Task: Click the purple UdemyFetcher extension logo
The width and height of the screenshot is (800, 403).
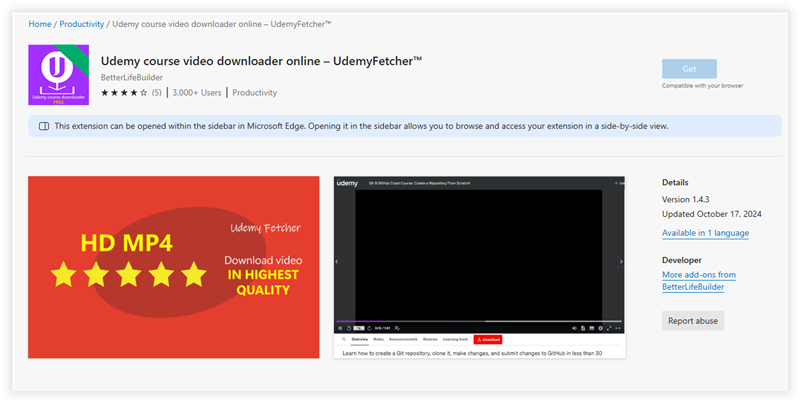Action: point(59,75)
